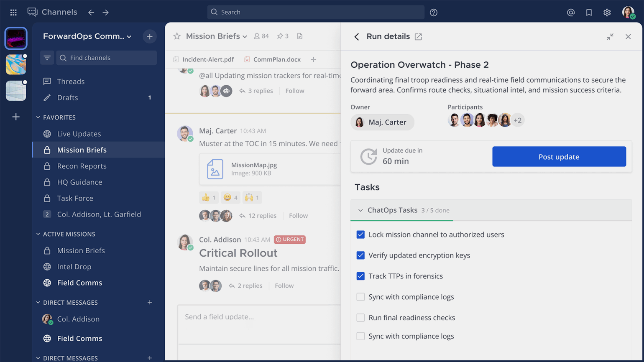Click the Post update button

(x=559, y=157)
